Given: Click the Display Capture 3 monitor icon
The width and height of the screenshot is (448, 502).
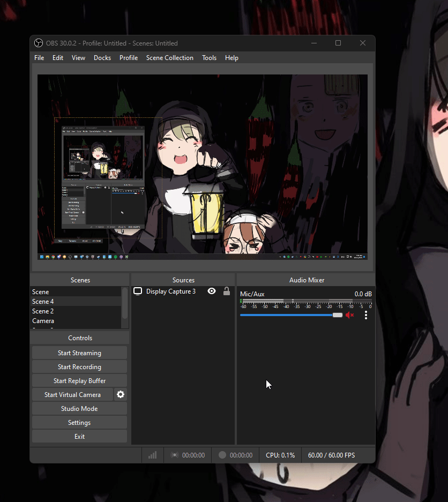Looking at the screenshot, I should coord(138,291).
